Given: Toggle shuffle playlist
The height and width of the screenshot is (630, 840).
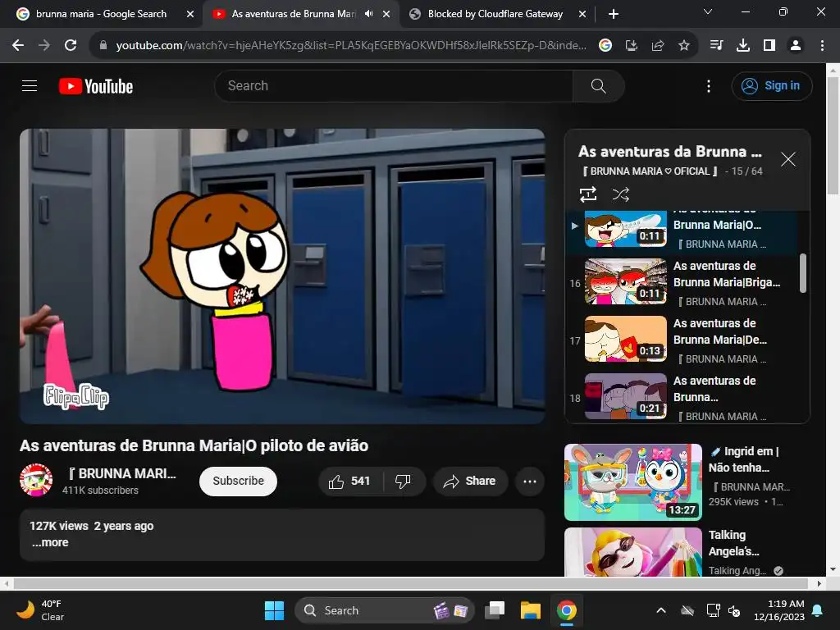Looking at the screenshot, I should tap(620, 194).
